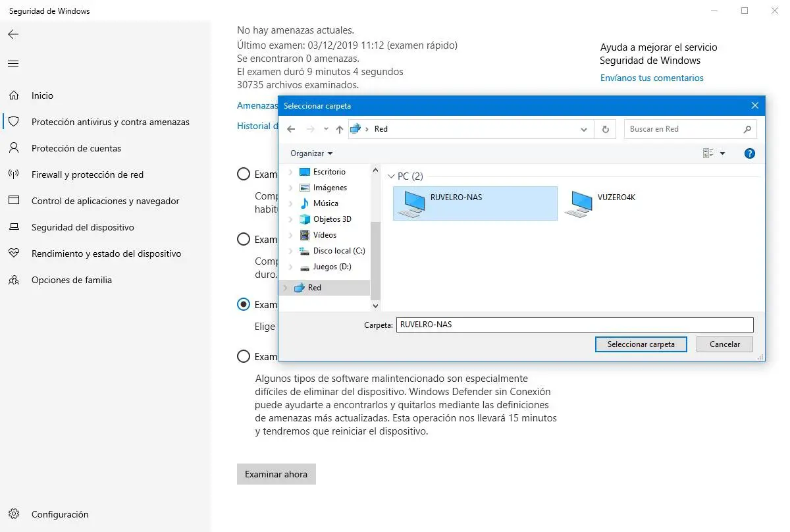Viewport: 790px width, 532px height.
Task: Click the Configuración gear icon
Action: 14,514
